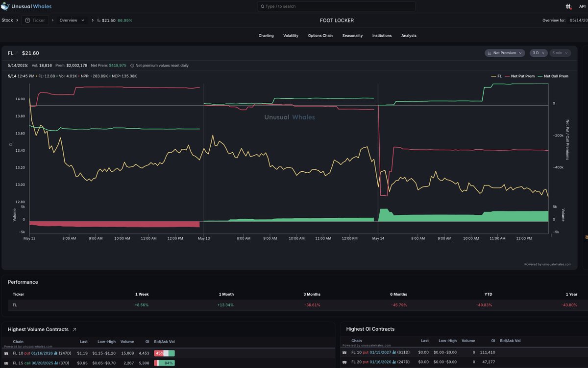Click chart icon next to 06/20/2025 contract

pyautogui.click(x=55, y=363)
